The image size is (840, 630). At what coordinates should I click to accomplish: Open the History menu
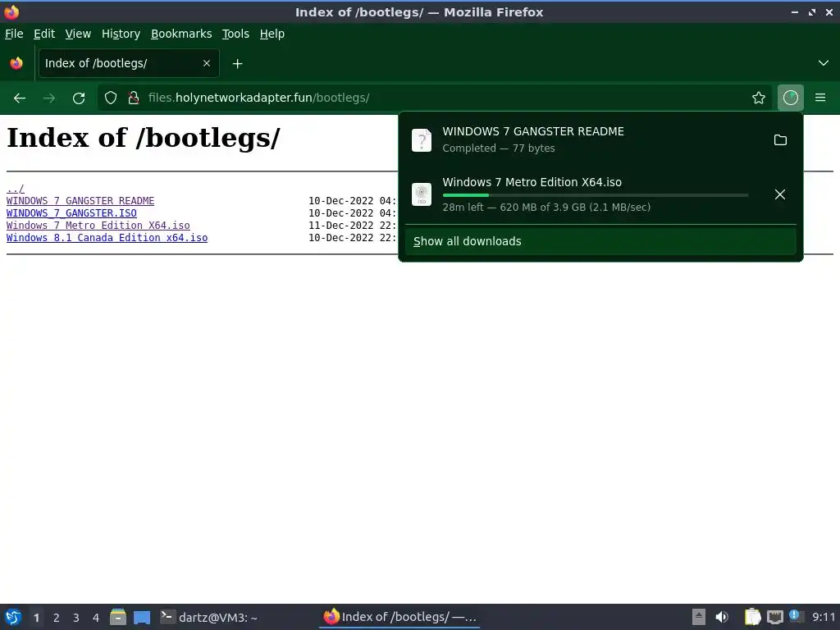point(121,34)
